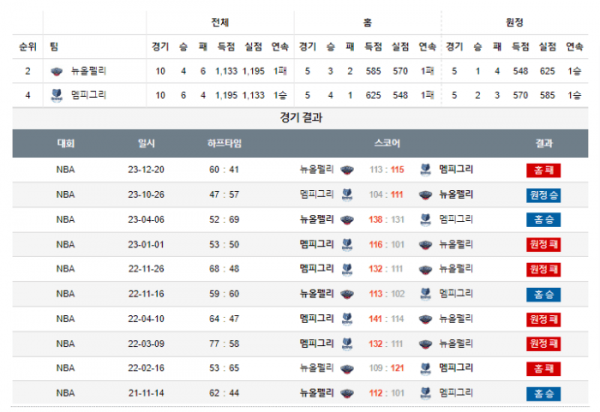Image resolution: width=600 pixels, height=412 pixels.
Task: Click the 뉴올펠리 logo in the 23-01-01 game row
Action: (x=425, y=245)
